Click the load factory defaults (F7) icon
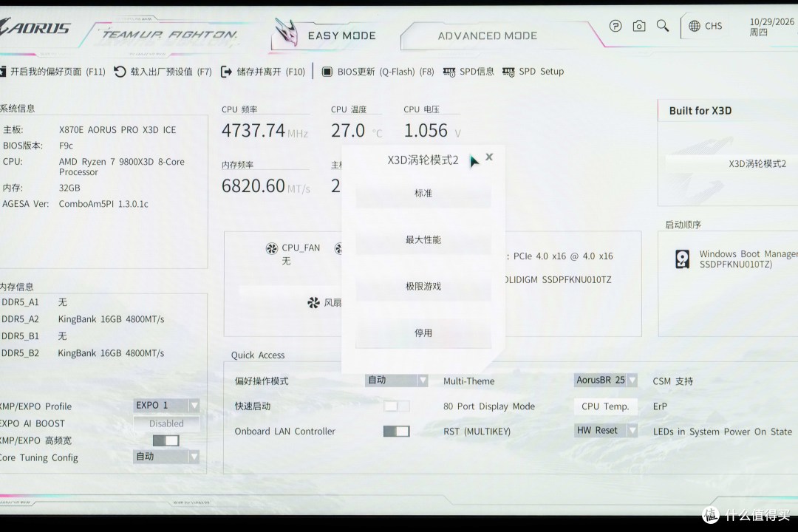The height and width of the screenshot is (532, 798). [120, 71]
